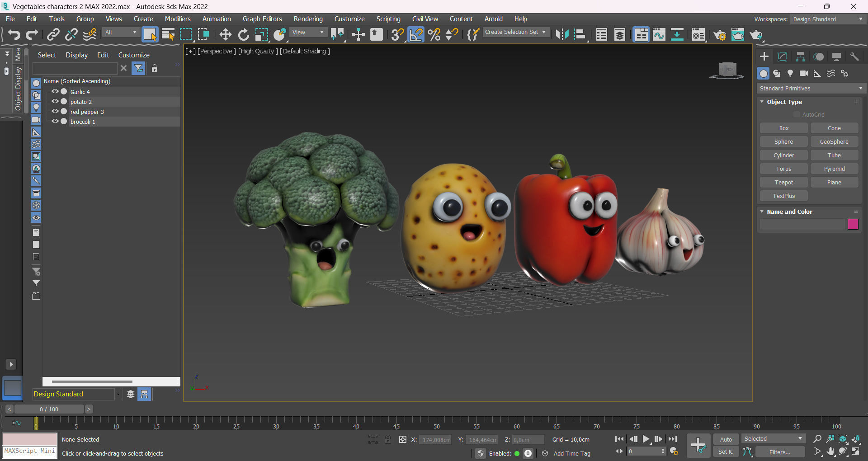The image size is (868, 461).
Task: Click the scene explorer horizontal scrollbar
Action: (x=92, y=382)
